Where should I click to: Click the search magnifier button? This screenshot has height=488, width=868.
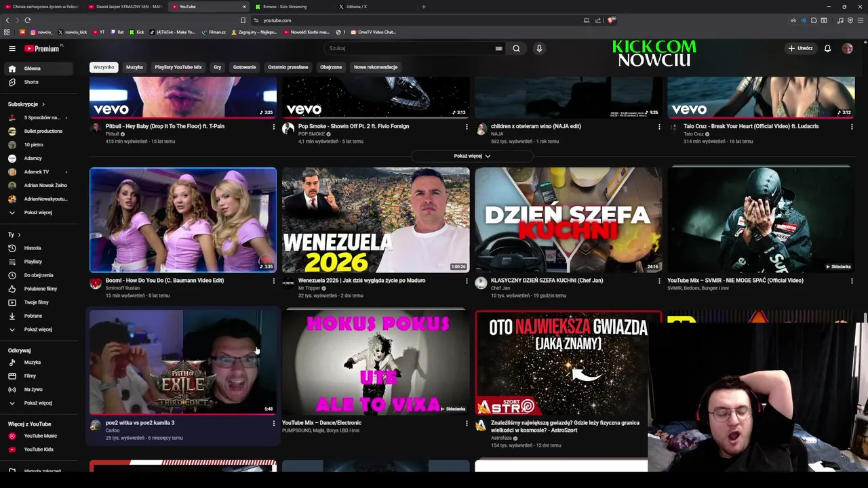pos(516,48)
